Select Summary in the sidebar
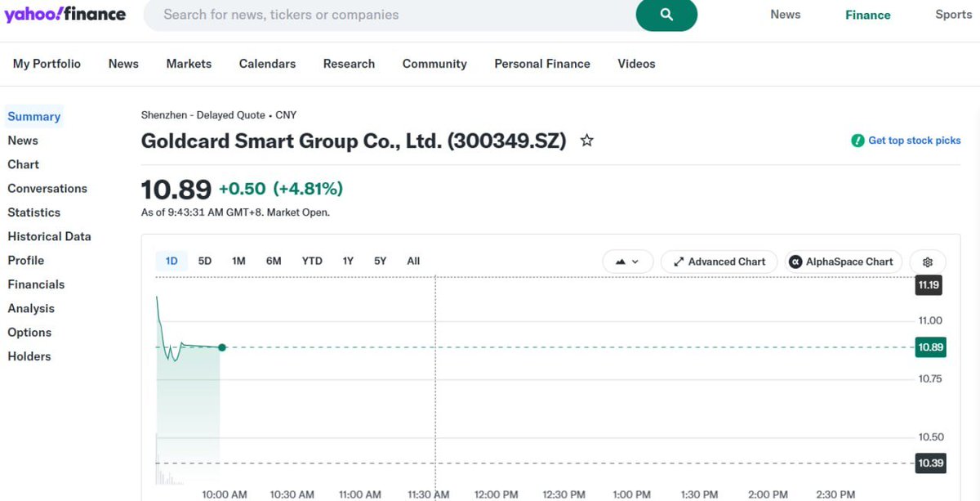The height and width of the screenshot is (501, 980). (34, 116)
